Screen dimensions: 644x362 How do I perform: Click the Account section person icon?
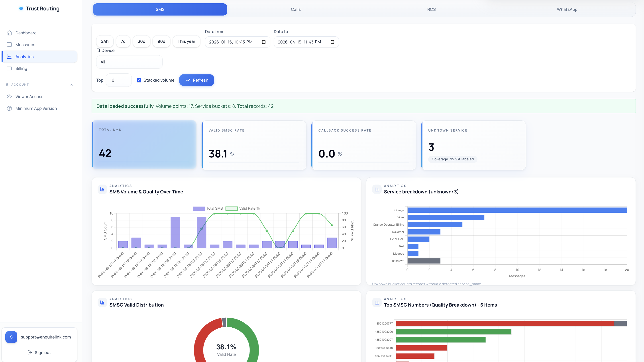click(x=7, y=85)
